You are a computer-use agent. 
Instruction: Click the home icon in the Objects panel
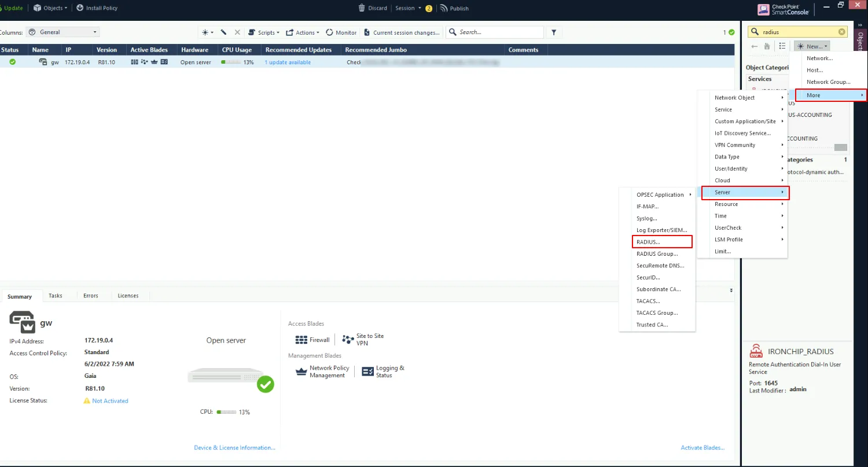click(x=767, y=46)
